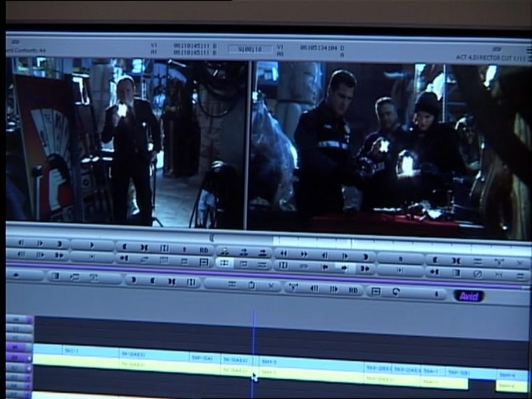Click the ACT 4 DIRECTOR CUT sequence name
This screenshot has height=399, width=532.
(x=491, y=57)
